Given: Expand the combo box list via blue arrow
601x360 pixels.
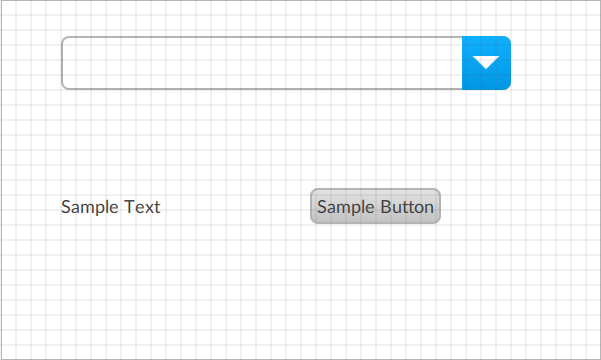Looking at the screenshot, I should [x=486, y=63].
